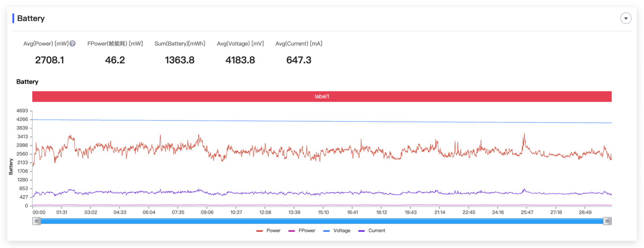Click the Avg(Voltage) [mV] column label
This screenshot has height=248, width=644.
240,44
